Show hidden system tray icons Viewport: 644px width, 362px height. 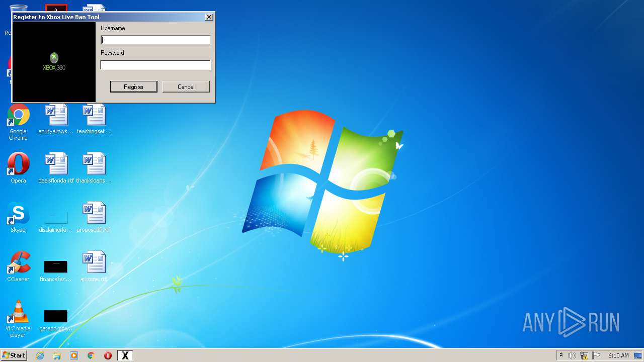tap(561, 355)
